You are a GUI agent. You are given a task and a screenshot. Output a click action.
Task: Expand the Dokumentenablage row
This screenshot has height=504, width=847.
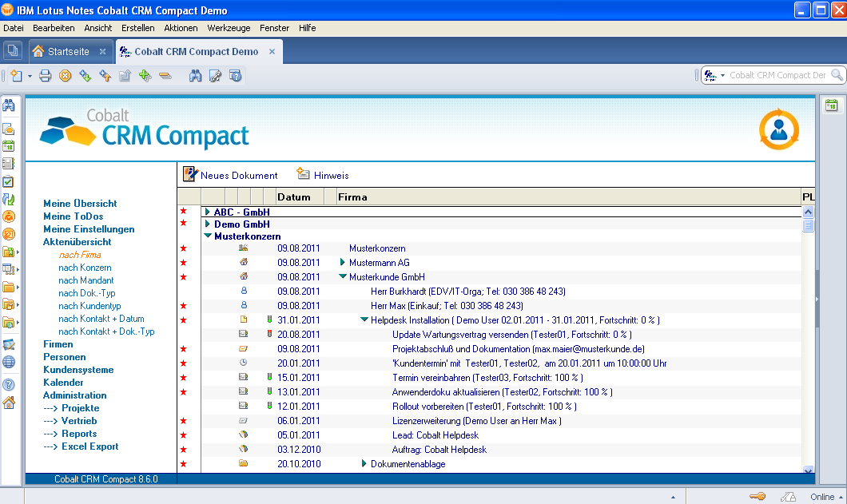pyautogui.click(x=364, y=463)
